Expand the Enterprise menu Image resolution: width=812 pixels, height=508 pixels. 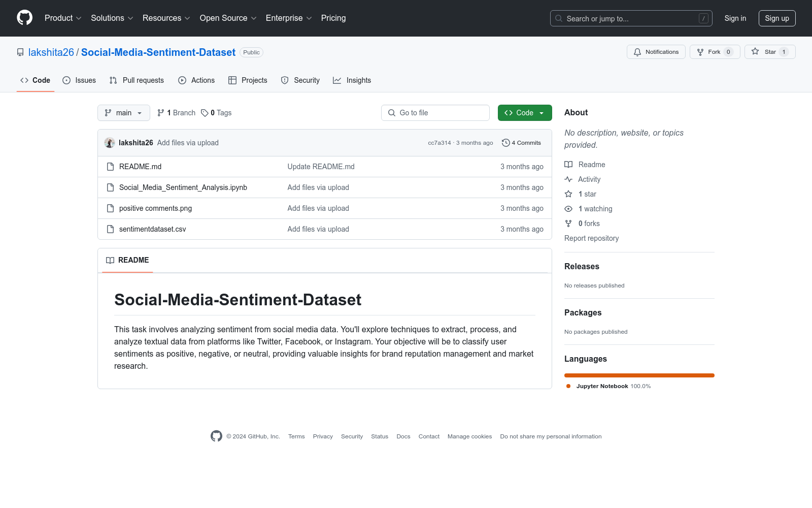(289, 18)
